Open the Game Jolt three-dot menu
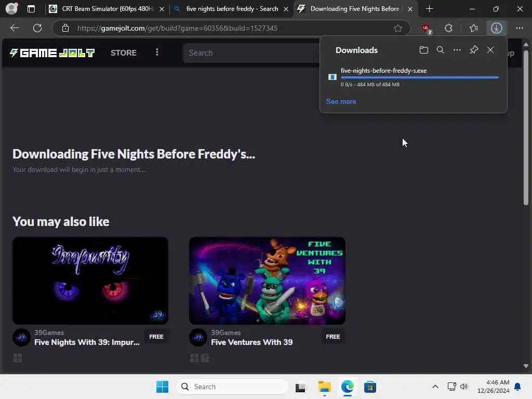Viewport: 532px width, 399px height. point(157,52)
